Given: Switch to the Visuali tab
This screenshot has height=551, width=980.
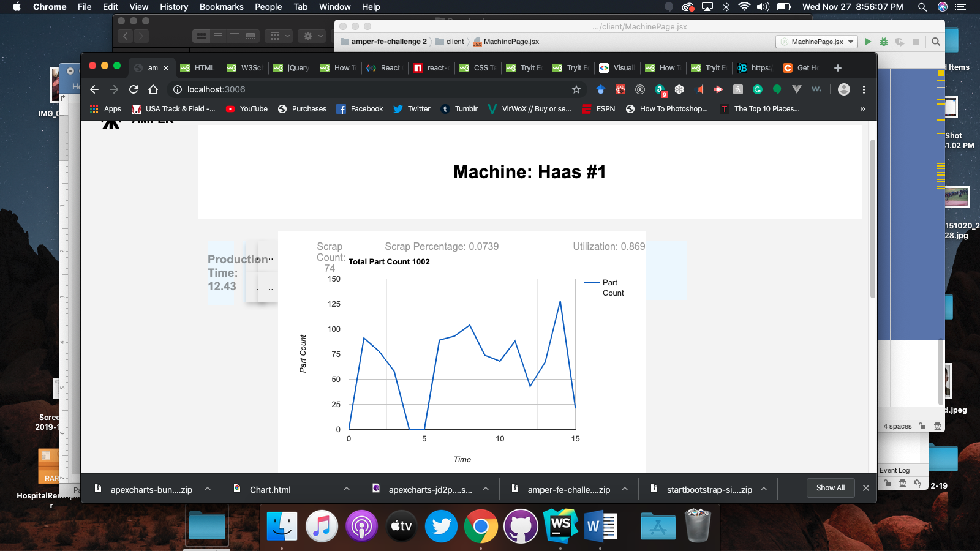Looking at the screenshot, I should [x=617, y=68].
